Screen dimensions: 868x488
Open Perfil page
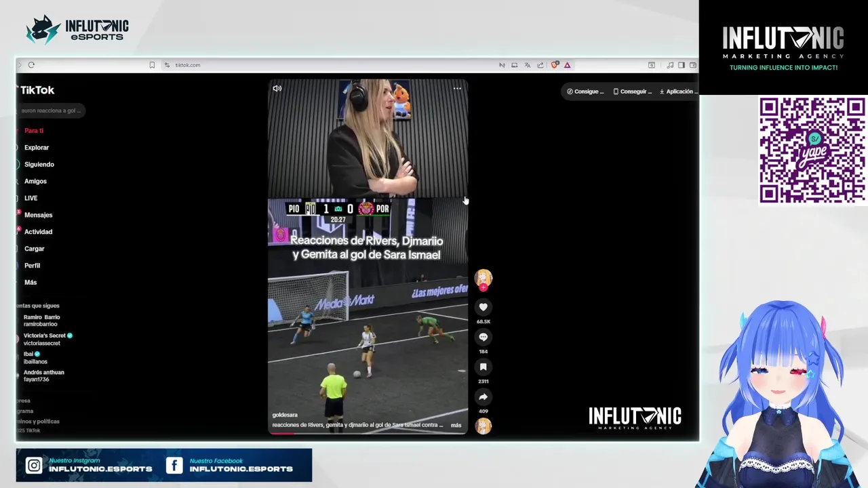click(x=32, y=266)
